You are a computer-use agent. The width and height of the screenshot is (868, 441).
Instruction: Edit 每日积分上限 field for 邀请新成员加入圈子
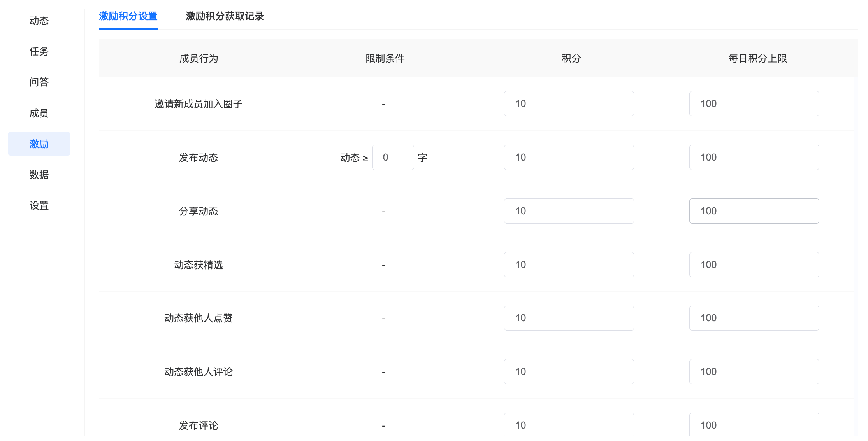[x=754, y=104]
